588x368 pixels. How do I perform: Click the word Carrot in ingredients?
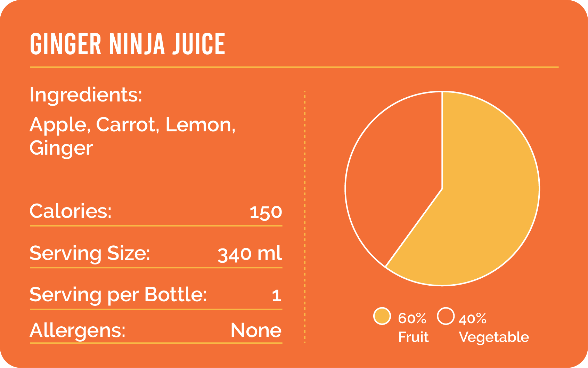(x=126, y=125)
